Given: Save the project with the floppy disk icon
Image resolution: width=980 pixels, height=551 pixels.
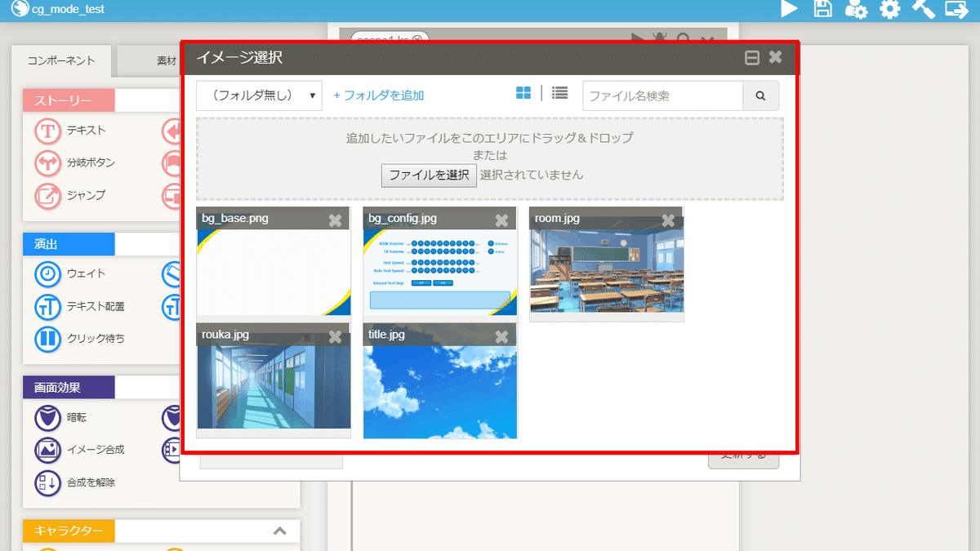Looking at the screenshot, I should (823, 9).
